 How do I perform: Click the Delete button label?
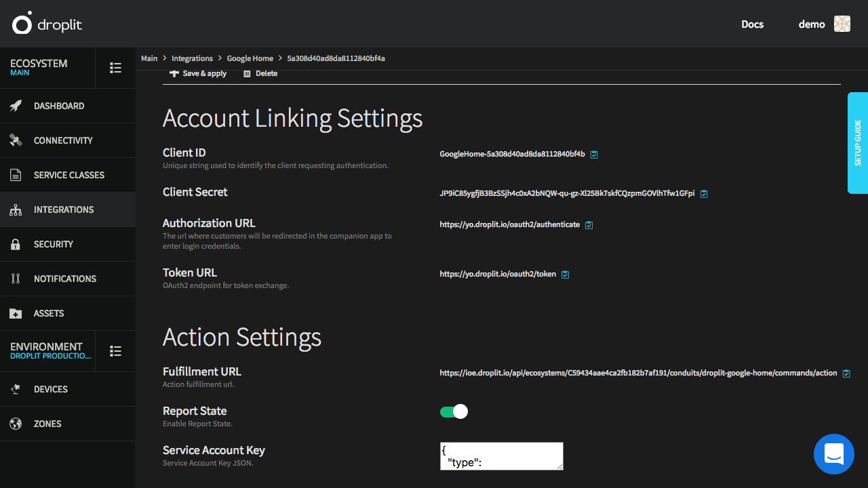point(267,73)
